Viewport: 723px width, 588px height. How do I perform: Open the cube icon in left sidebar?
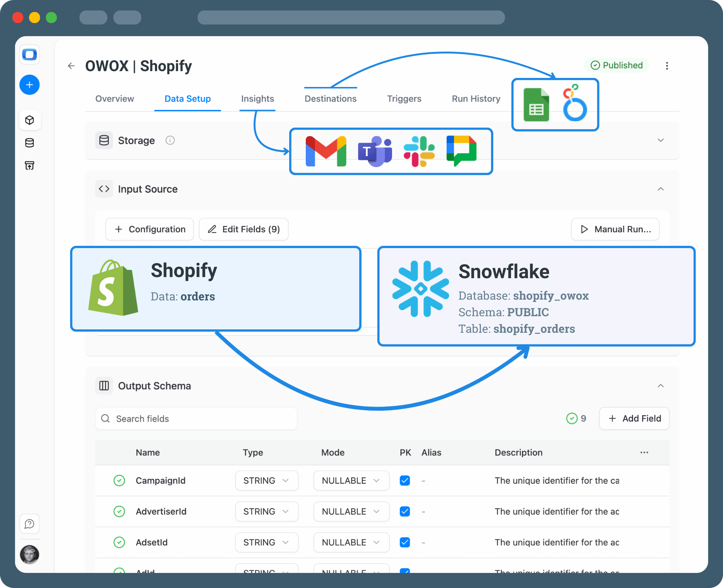click(x=29, y=120)
